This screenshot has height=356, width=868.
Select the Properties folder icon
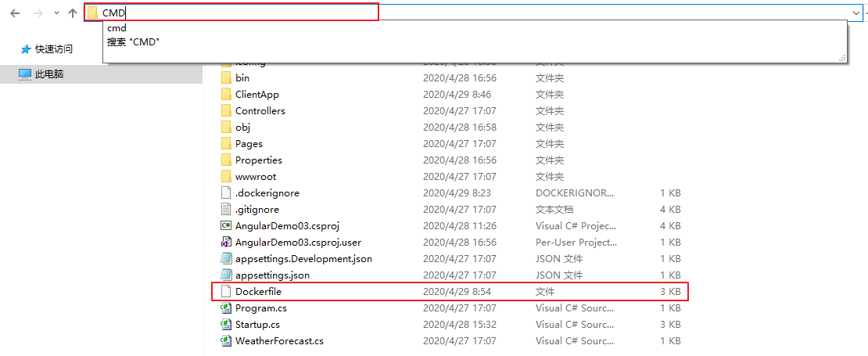click(x=226, y=160)
